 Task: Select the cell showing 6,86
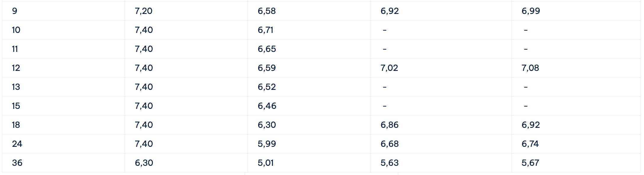(389, 125)
